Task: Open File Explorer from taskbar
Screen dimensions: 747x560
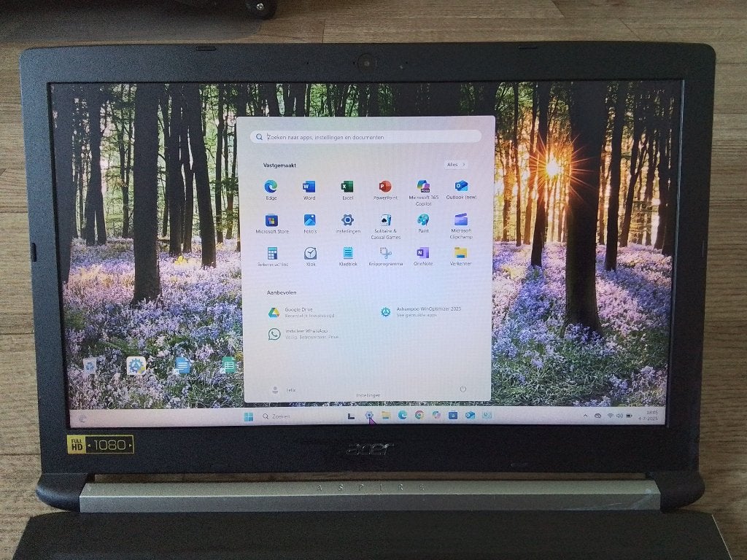Action: point(385,416)
